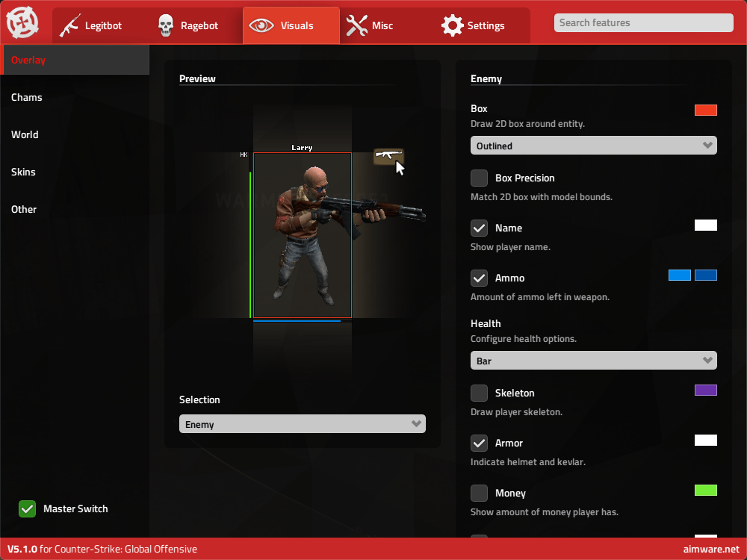Select Overlay in the sidebar
The height and width of the screenshot is (560, 747).
tap(75, 60)
